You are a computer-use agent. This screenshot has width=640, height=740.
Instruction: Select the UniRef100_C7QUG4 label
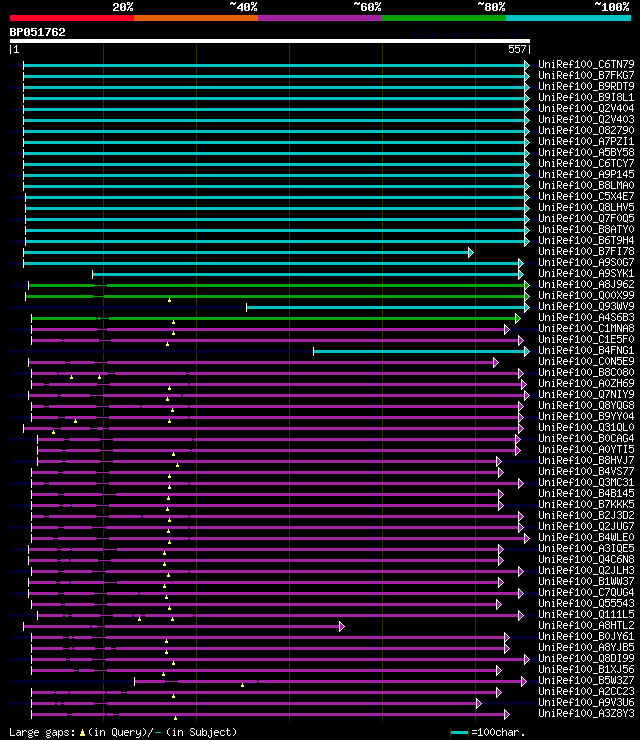[586, 592]
